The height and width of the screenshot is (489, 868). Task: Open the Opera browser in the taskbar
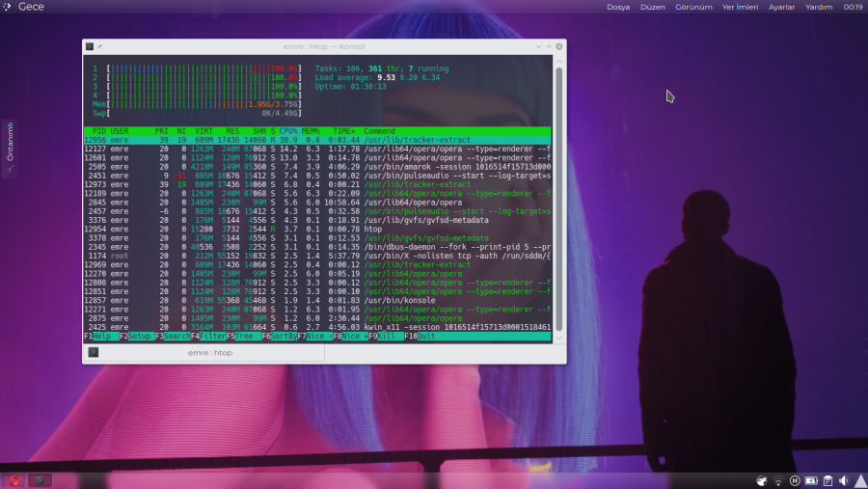[15, 480]
